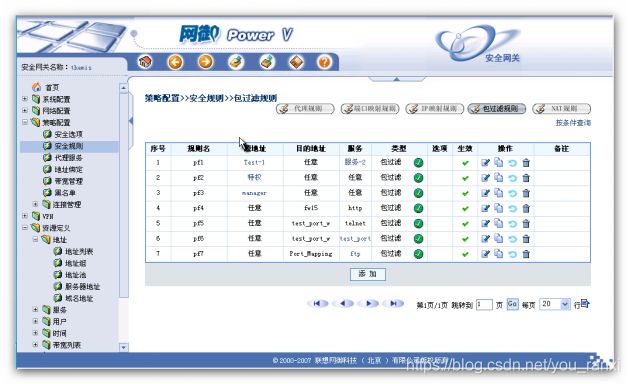Toggle the green status circle for pf3
The height and width of the screenshot is (384, 630).
coord(418,193)
